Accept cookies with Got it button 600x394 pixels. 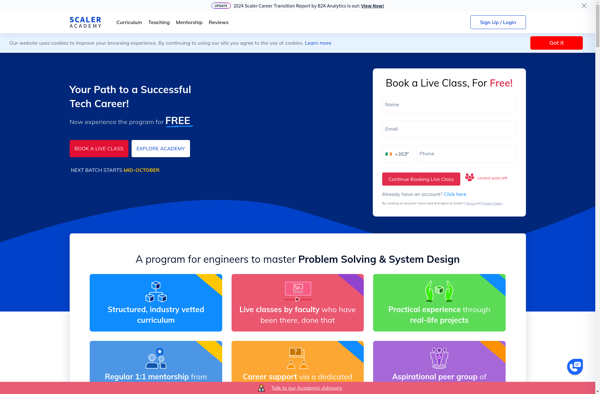tap(556, 43)
